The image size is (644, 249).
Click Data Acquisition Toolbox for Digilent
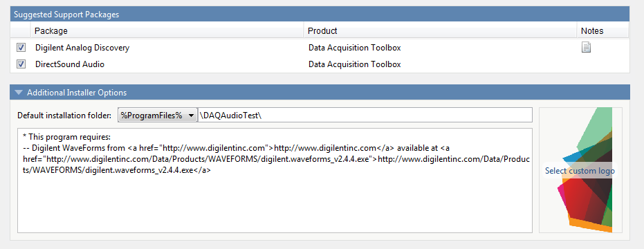(354, 48)
